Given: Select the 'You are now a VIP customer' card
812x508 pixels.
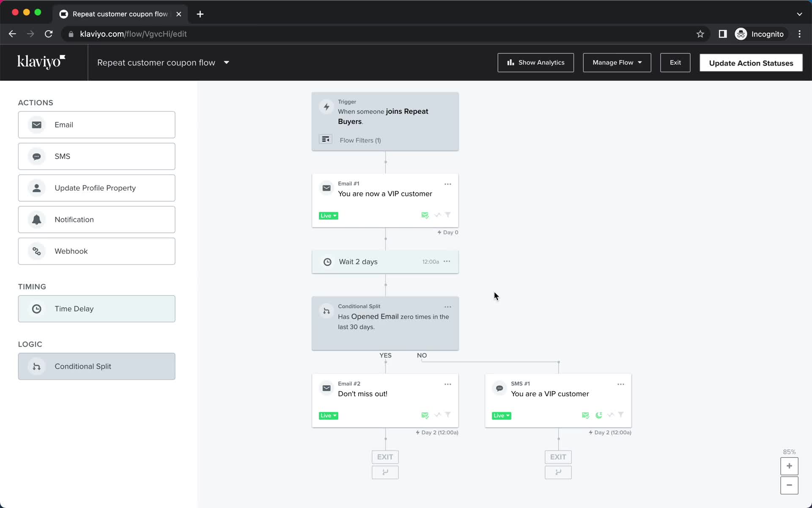Looking at the screenshot, I should point(385,201).
